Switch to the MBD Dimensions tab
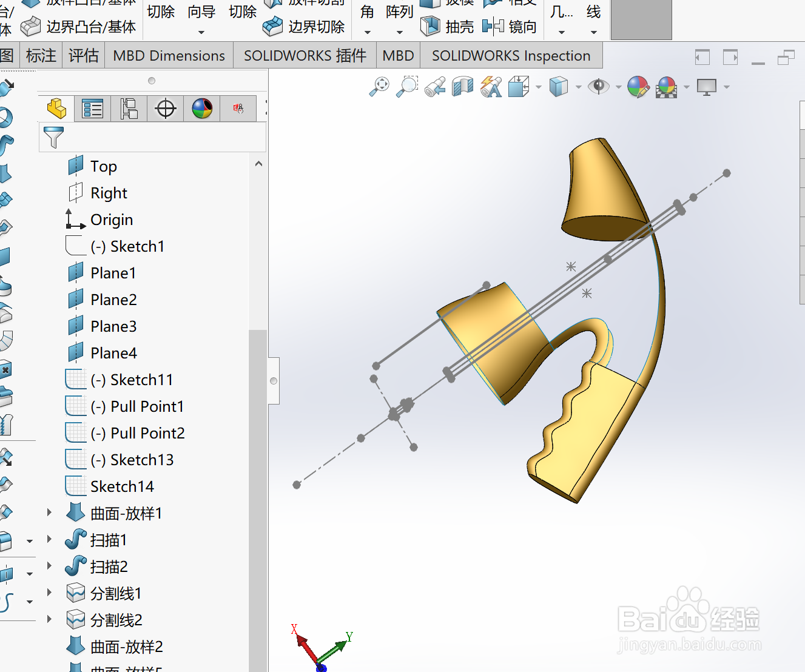Screen dimensions: 805x672 point(169,56)
